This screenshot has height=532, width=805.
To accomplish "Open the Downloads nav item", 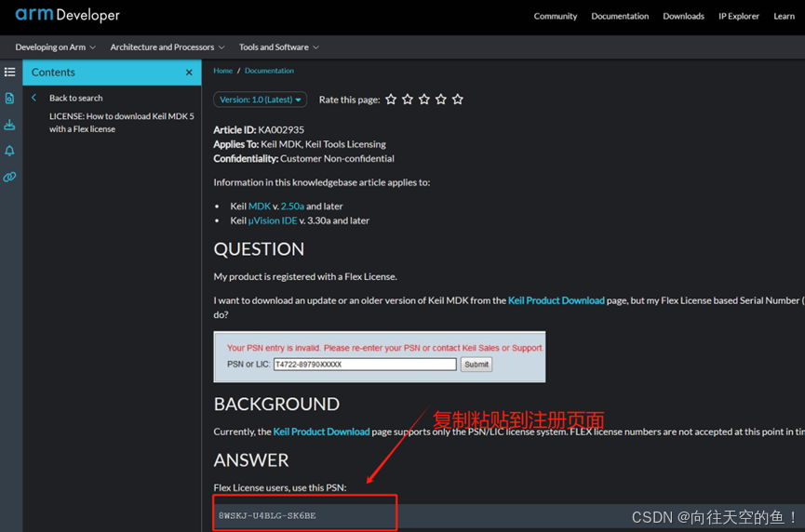I will [x=684, y=16].
